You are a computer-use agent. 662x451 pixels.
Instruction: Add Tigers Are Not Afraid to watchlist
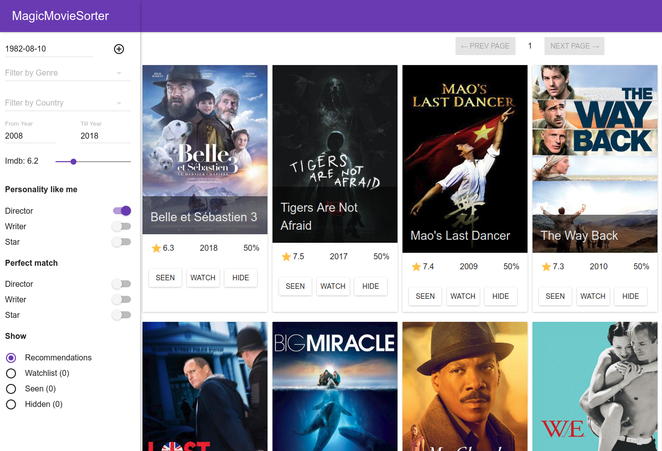[333, 286]
